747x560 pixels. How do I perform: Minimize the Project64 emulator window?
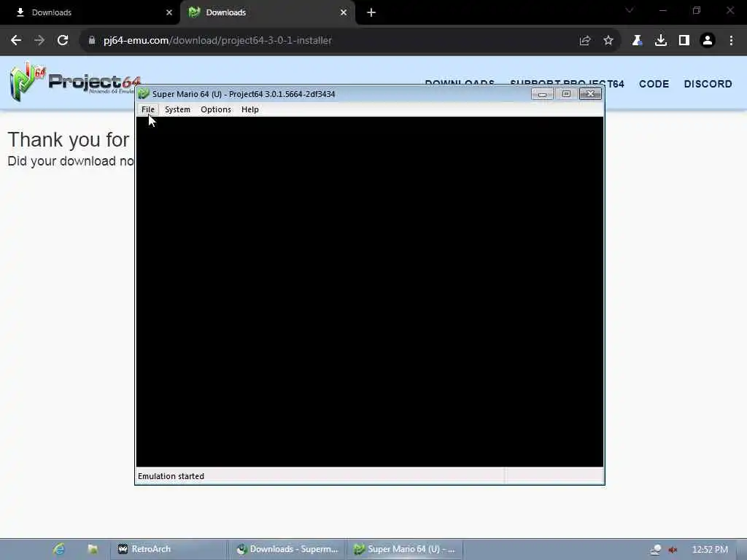pyautogui.click(x=542, y=94)
